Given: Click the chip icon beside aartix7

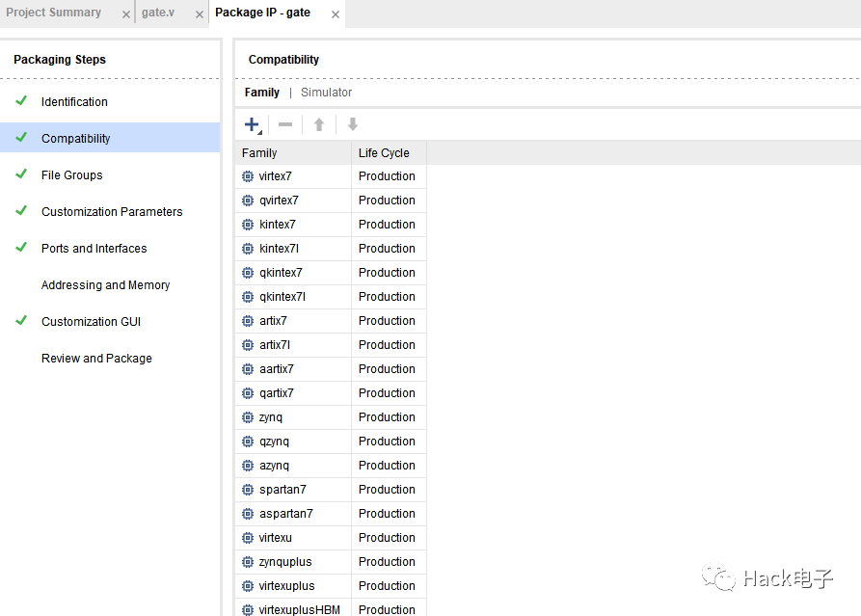Looking at the screenshot, I should (x=248, y=369).
